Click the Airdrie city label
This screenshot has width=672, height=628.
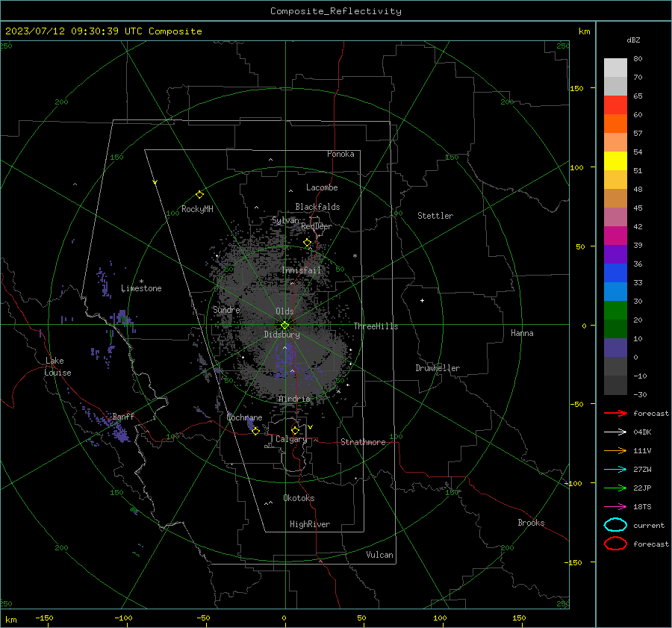[294, 399]
